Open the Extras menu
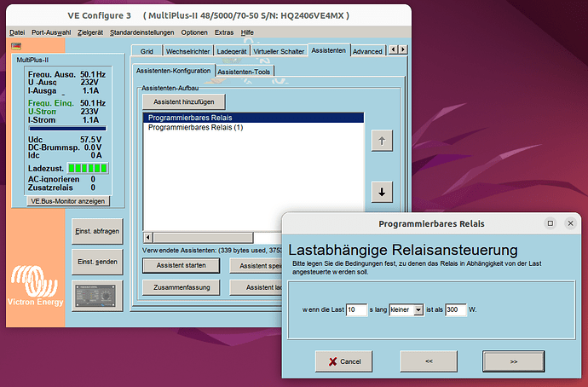 tap(224, 32)
